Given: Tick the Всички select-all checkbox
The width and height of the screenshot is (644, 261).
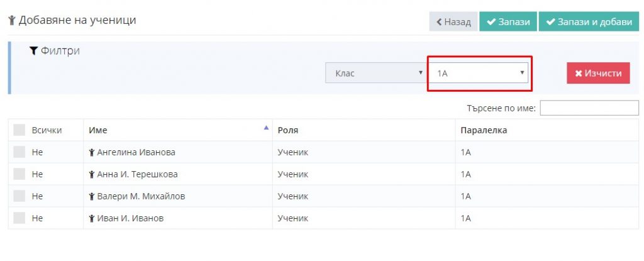Looking at the screenshot, I should click(x=19, y=130).
